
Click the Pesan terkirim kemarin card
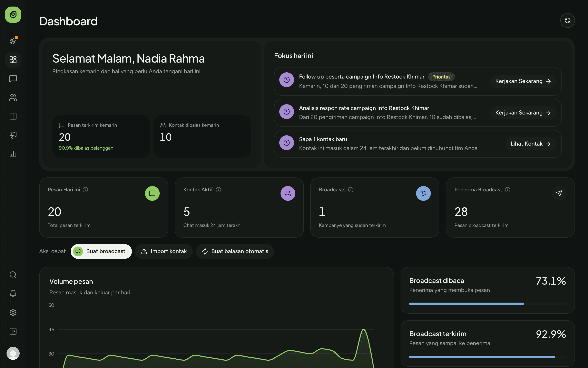coord(101,137)
